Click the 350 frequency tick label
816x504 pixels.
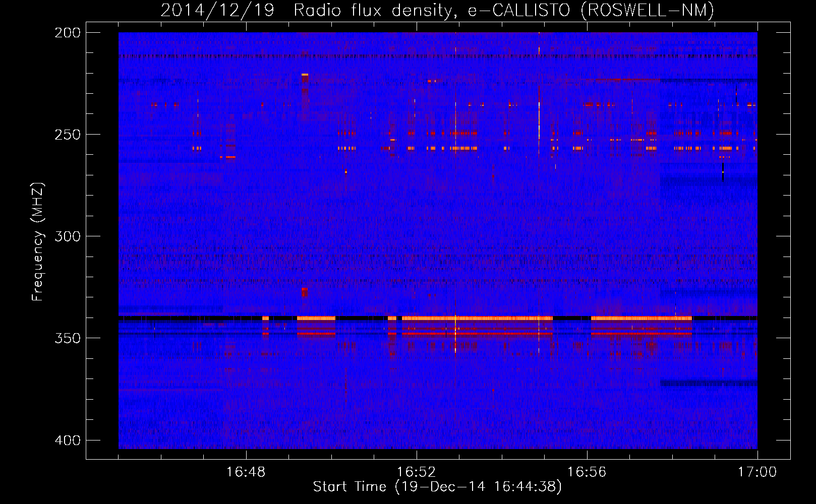(x=68, y=338)
